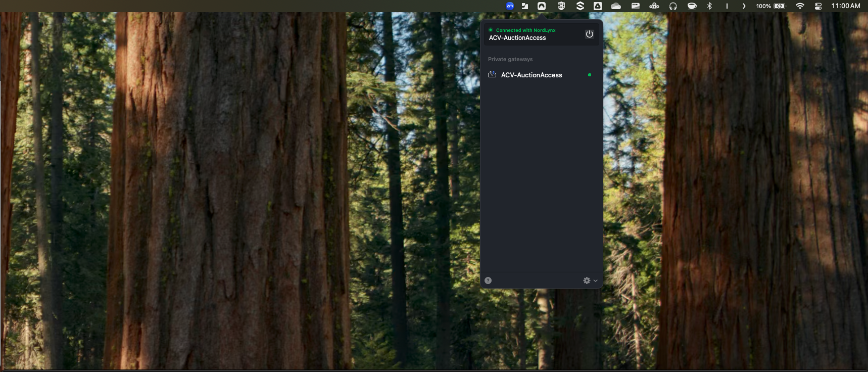
Task: Click the shield grid icon in menu bar
Action: 561,6
